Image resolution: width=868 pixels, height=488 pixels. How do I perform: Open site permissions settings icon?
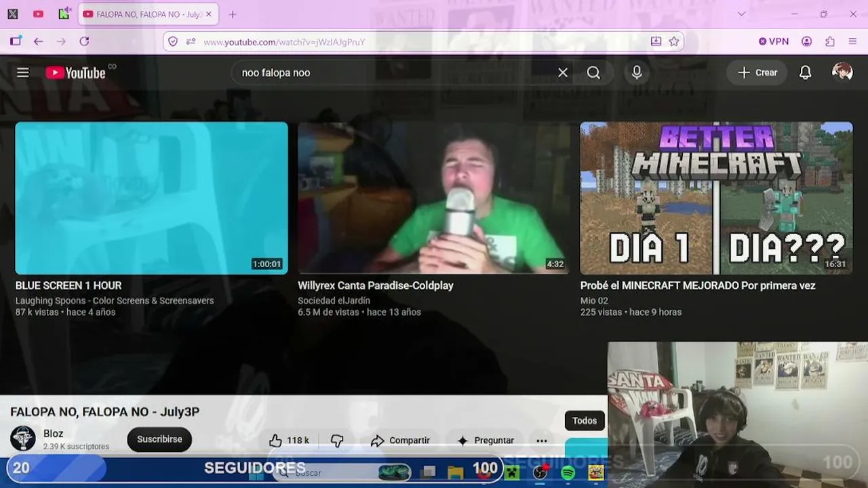pyautogui.click(x=191, y=41)
